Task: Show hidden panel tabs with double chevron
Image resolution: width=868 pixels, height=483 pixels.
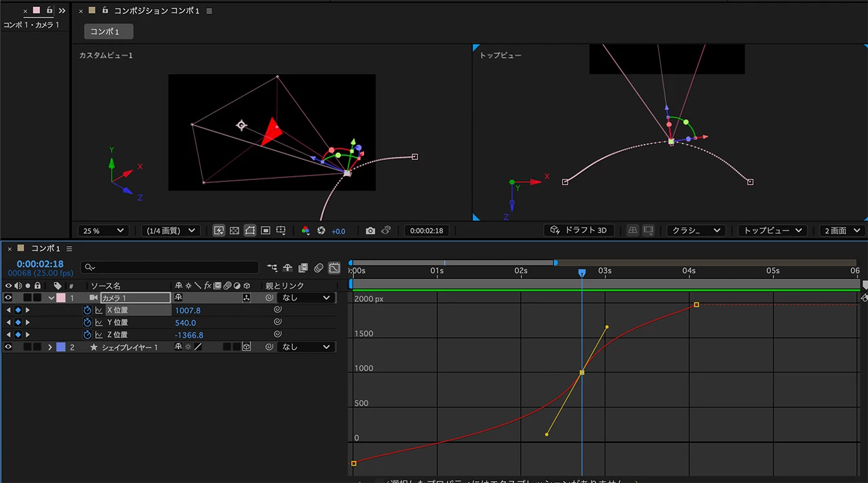Action: [62, 10]
